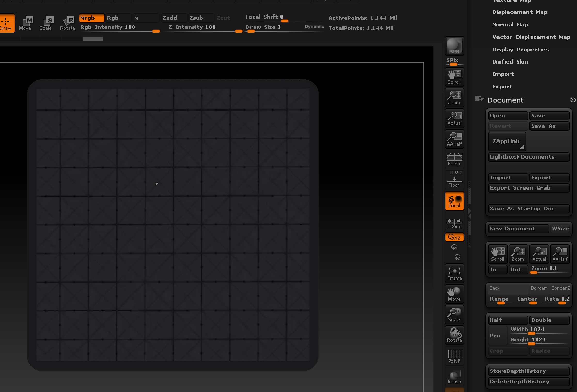Expand the Export subpalette in Tool list
Image resolution: width=577 pixels, height=392 pixels.
(x=502, y=87)
